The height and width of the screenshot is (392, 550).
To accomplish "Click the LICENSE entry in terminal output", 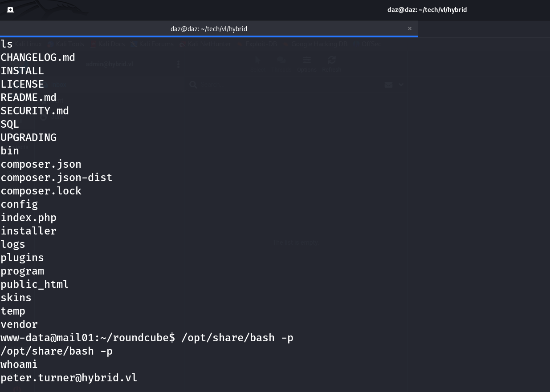I will coord(22,84).
